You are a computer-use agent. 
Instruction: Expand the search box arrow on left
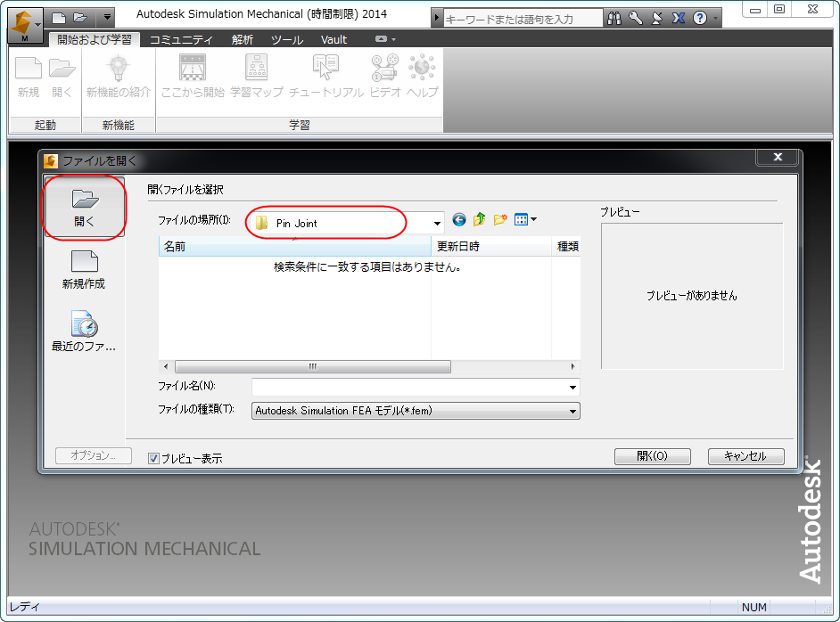tap(437, 19)
